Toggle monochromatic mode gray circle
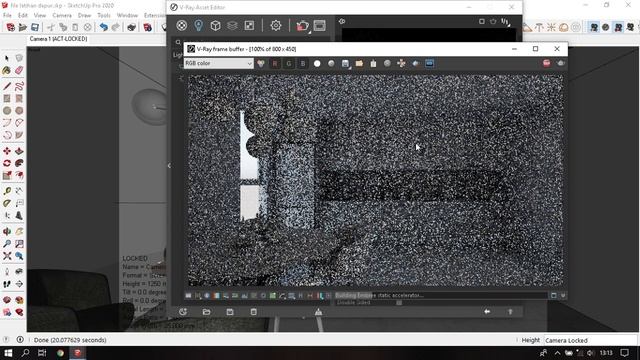640x360 pixels. (x=331, y=63)
